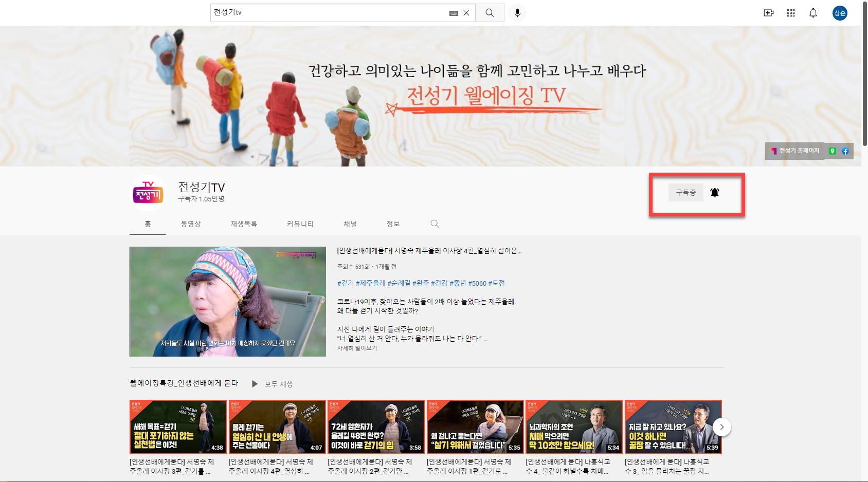868x482 pixels.
Task: Click view count 조회수 531회
Action: [x=353, y=267]
